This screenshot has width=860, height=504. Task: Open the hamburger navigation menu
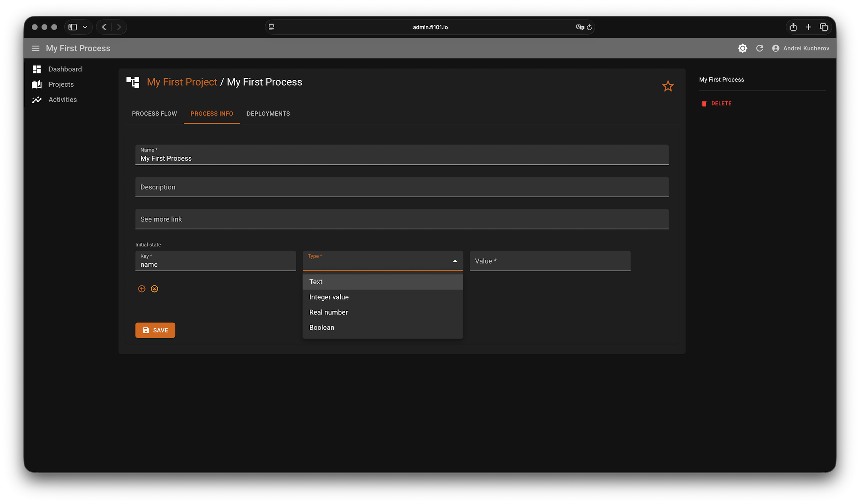click(x=36, y=48)
